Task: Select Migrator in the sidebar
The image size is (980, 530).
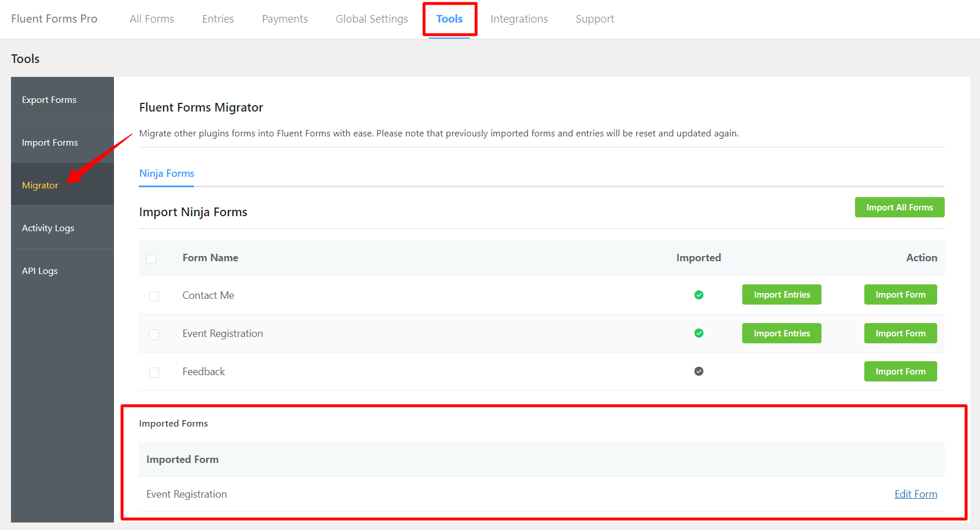Action: [x=62, y=185]
